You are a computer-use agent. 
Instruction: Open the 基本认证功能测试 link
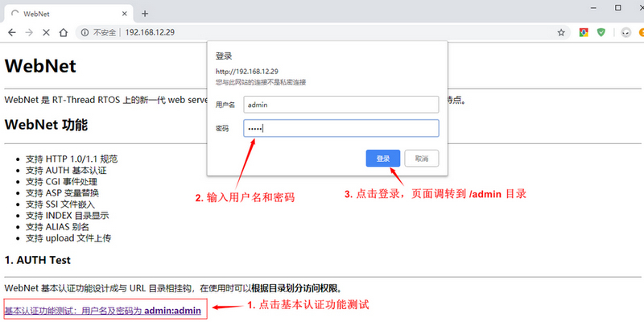tap(102, 310)
